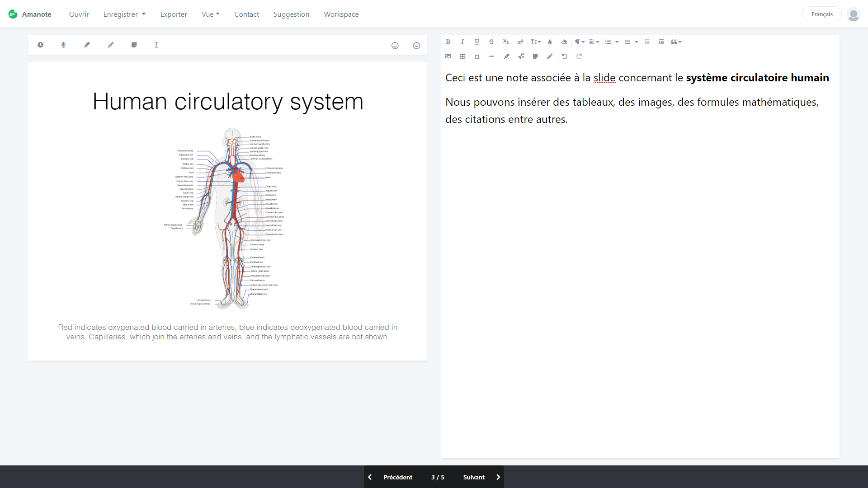The image size is (868, 488).
Task: Insert a table into the note
Action: pos(462,56)
